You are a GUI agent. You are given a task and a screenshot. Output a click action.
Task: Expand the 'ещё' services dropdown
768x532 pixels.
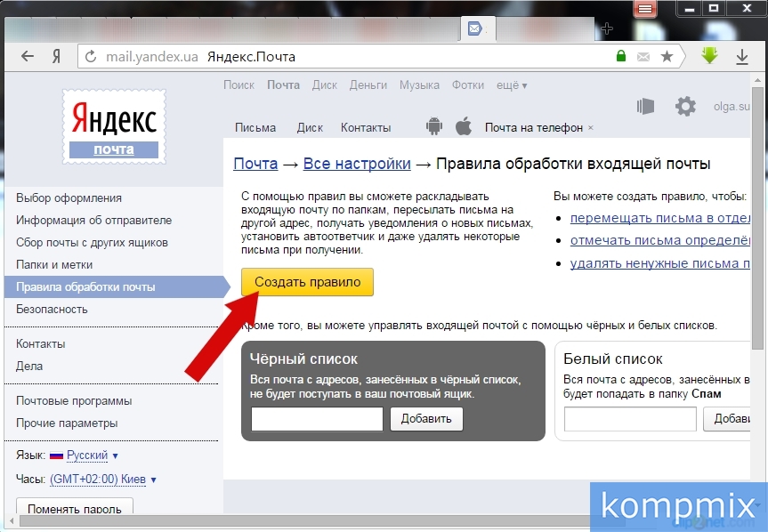click(512, 85)
